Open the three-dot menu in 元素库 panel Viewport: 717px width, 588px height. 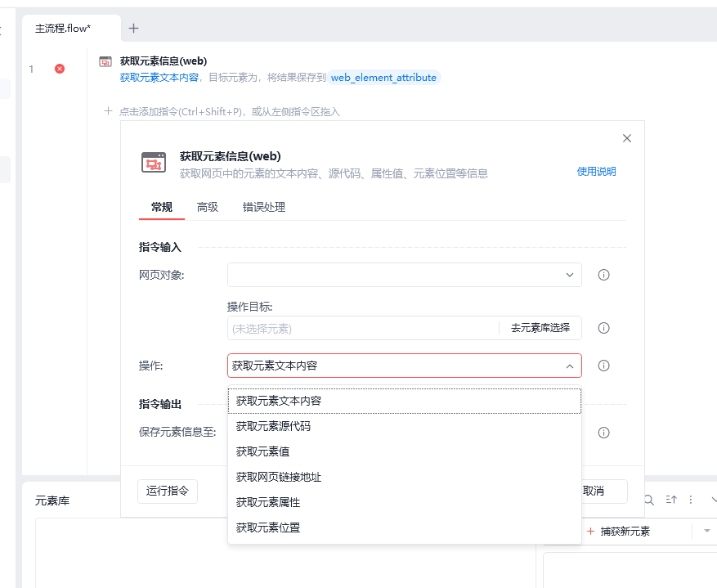(691, 500)
